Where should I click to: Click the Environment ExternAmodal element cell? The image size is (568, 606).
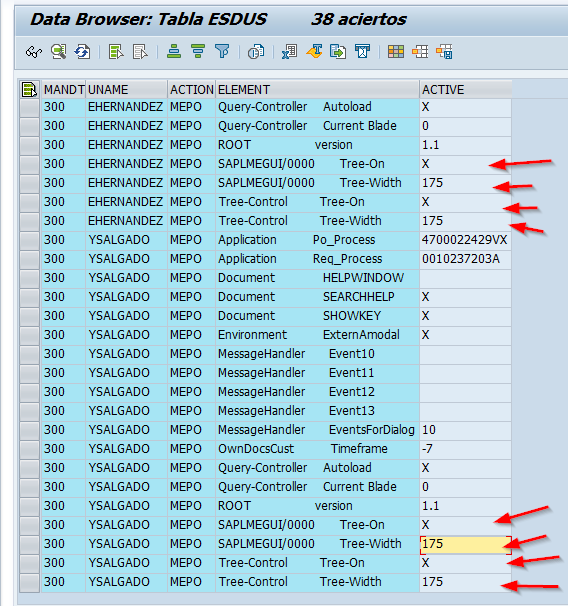[317, 335]
